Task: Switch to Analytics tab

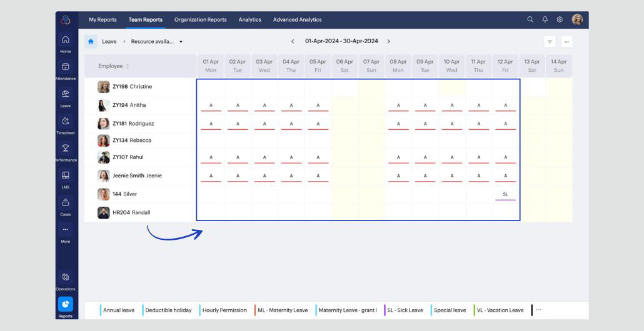Action: pyautogui.click(x=249, y=20)
